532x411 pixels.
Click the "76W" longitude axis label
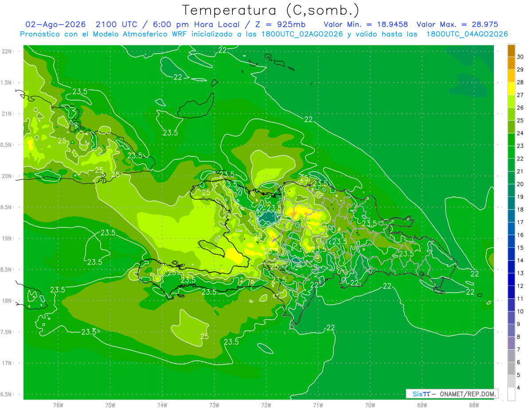[x=58, y=405]
